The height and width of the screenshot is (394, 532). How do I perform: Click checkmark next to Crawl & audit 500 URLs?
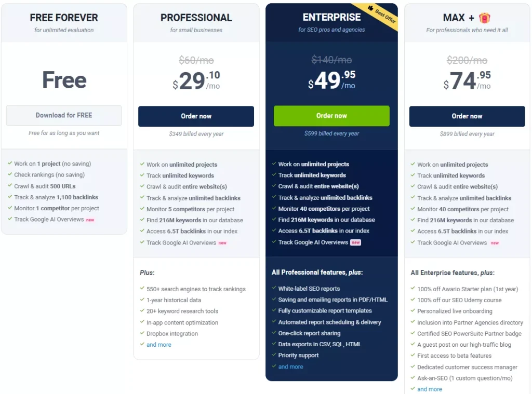[x=10, y=186]
